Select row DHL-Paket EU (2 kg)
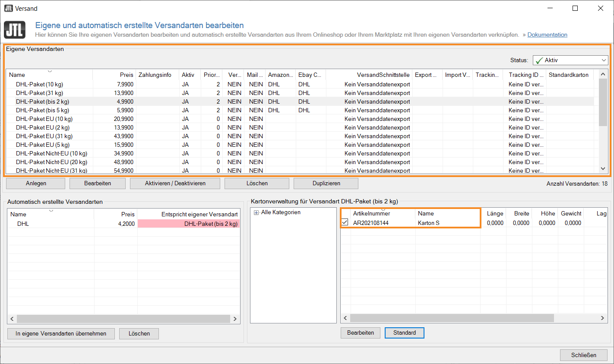Screen dimensions: 614x364 click(x=300, y=127)
